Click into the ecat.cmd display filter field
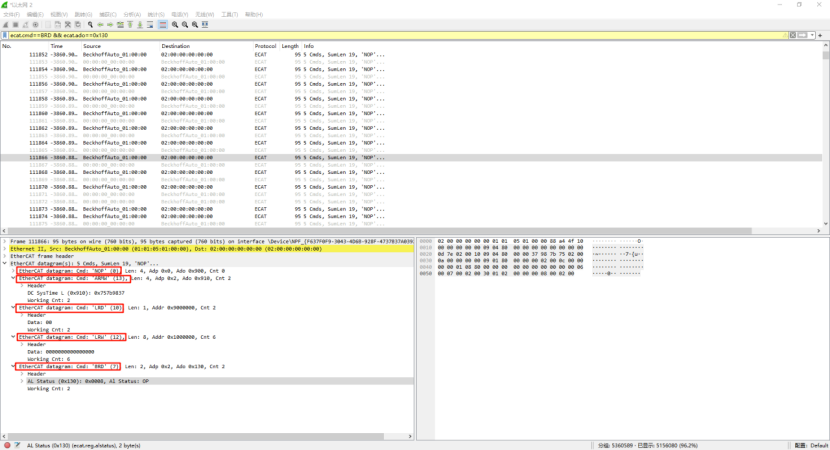The height and width of the screenshot is (450, 830). click(394, 35)
